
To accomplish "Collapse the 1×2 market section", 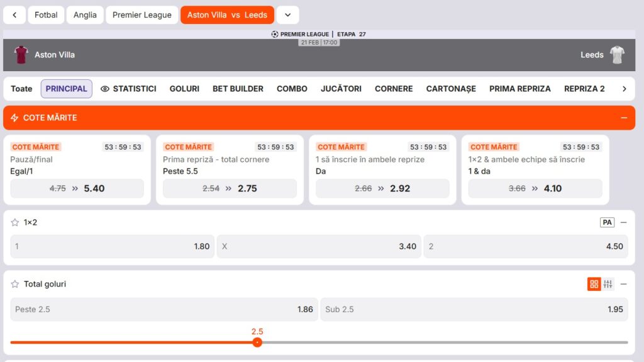I will click(623, 222).
